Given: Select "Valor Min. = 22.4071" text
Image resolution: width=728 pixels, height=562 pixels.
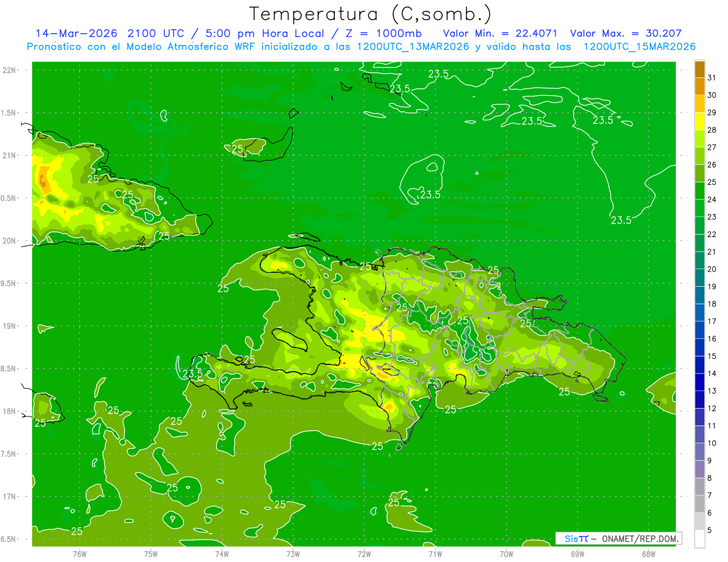Looking at the screenshot, I should pos(500,33).
